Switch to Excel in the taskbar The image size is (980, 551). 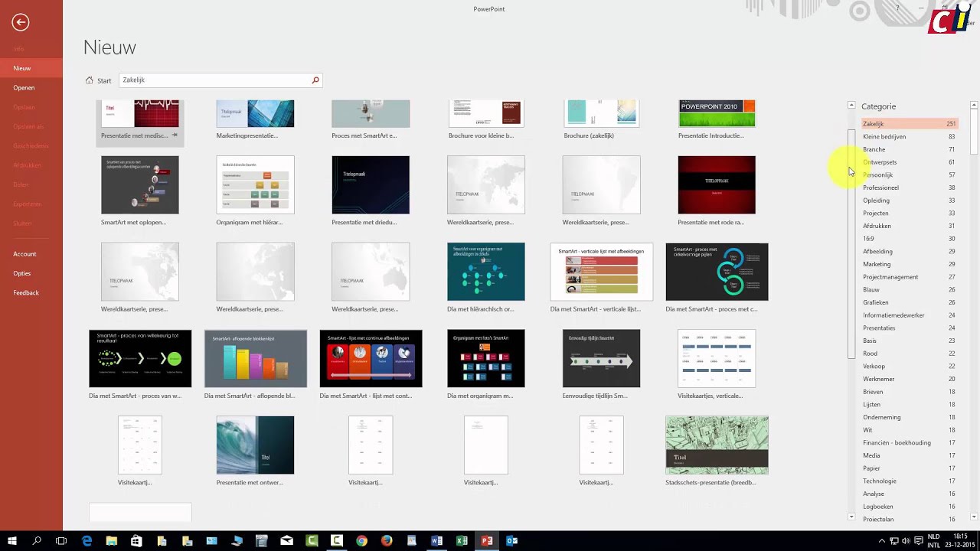462,540
